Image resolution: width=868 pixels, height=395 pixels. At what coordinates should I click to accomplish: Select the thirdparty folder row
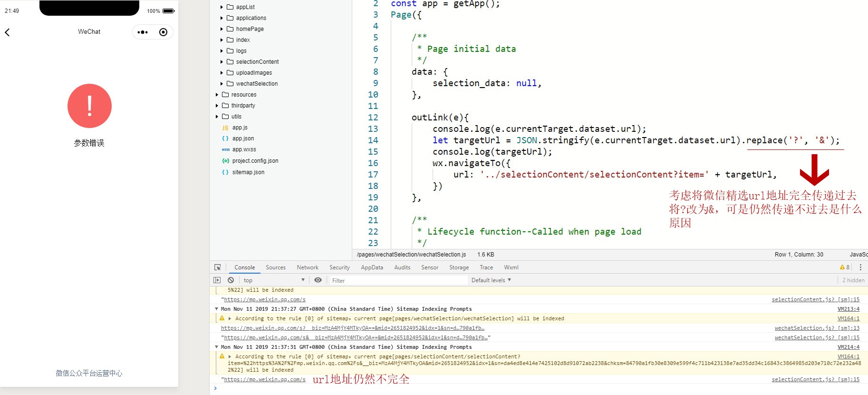tap(280, 106)
